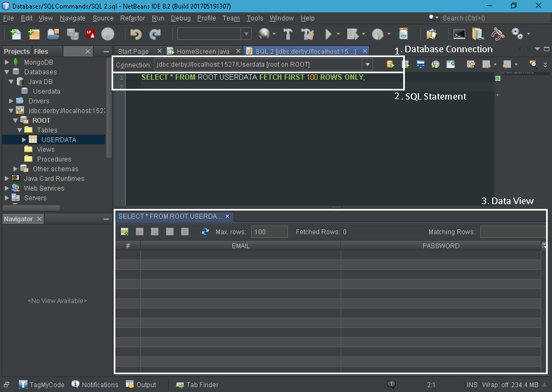Image resolution: width=552 pixels, height=392 pixels.
Task: Click the horizontal scrollbar in Projects panel
Action: [x=31, y=207]
